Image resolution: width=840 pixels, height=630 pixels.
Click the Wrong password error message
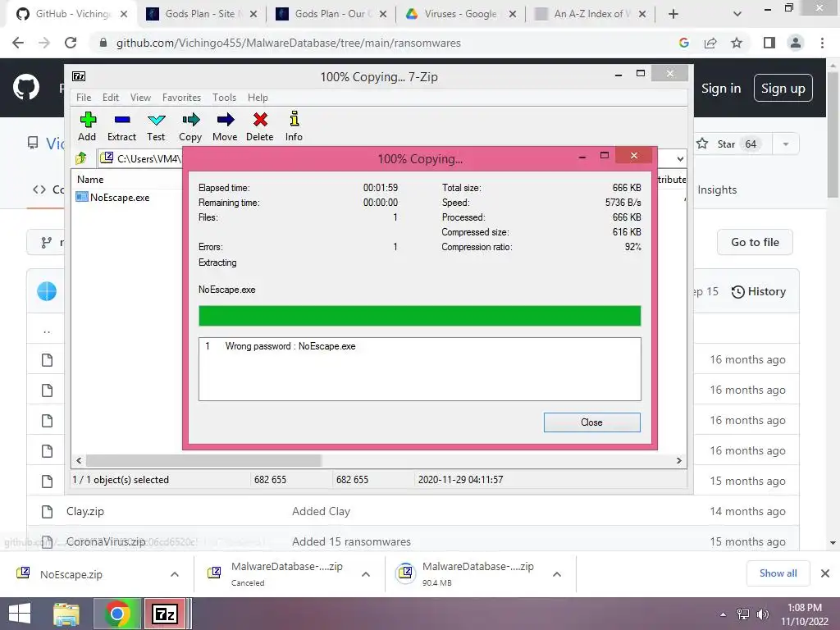pos(290,346)
